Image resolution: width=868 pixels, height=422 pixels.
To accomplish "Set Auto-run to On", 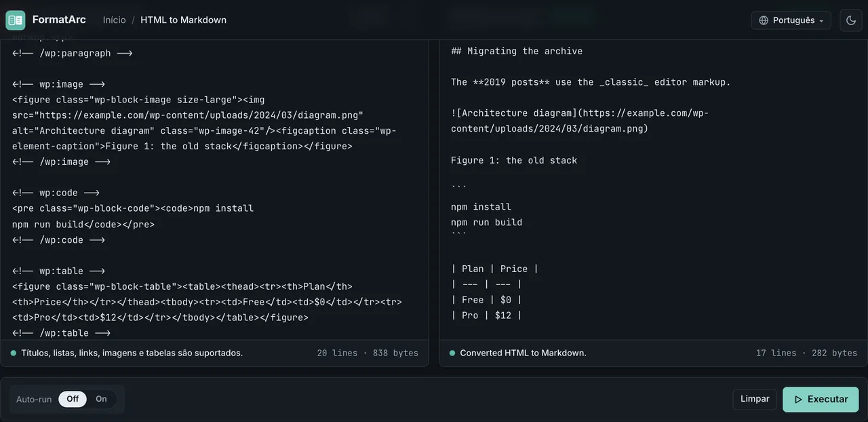I will (101, 399).
